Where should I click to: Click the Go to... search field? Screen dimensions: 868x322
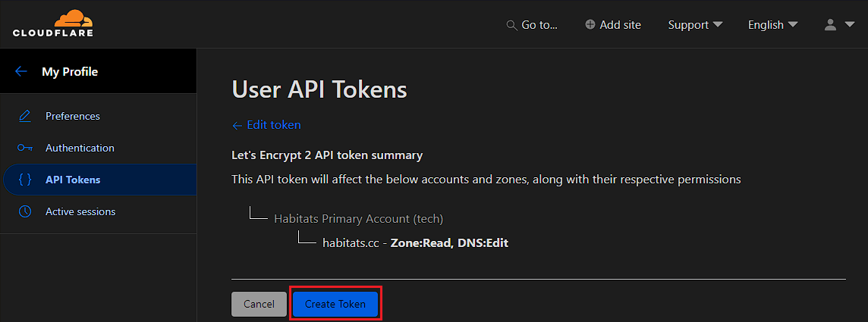coord(532,25)
